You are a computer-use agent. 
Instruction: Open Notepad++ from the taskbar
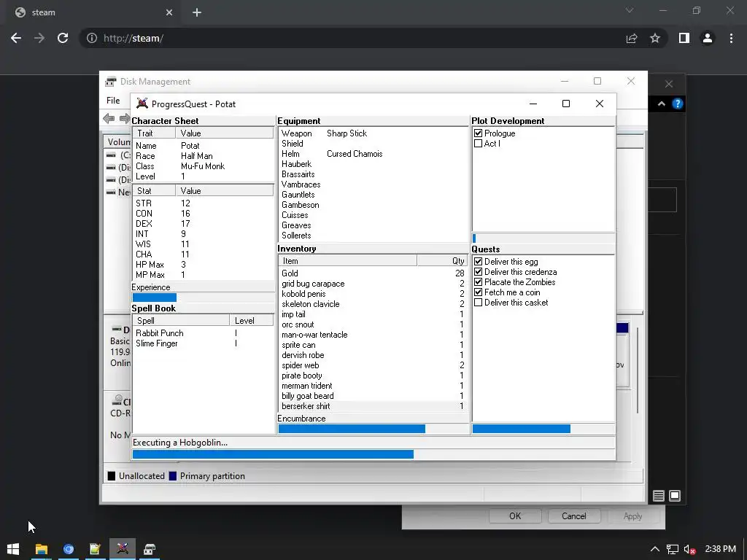[96, 549]
